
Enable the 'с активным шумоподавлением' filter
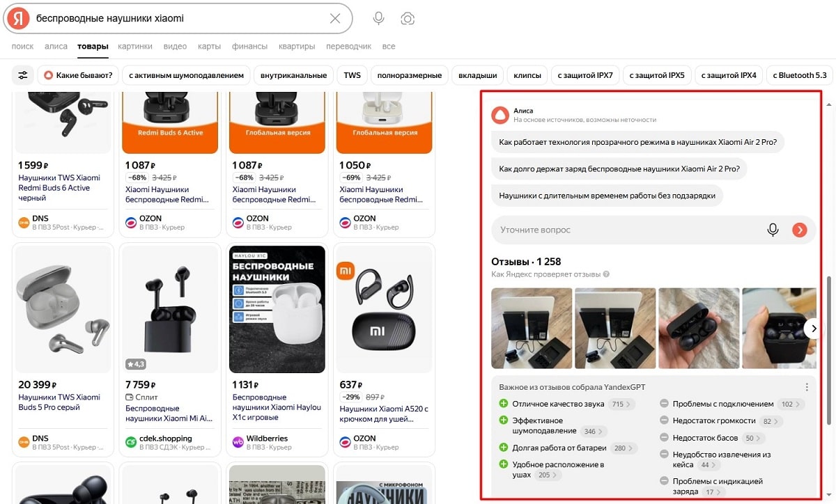click(x=186, y=75)
